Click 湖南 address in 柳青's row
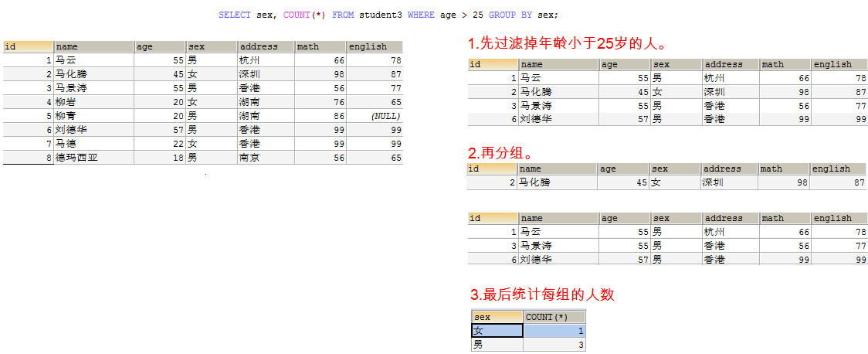This screenshot has height=354, width=868. pos(266,116)
